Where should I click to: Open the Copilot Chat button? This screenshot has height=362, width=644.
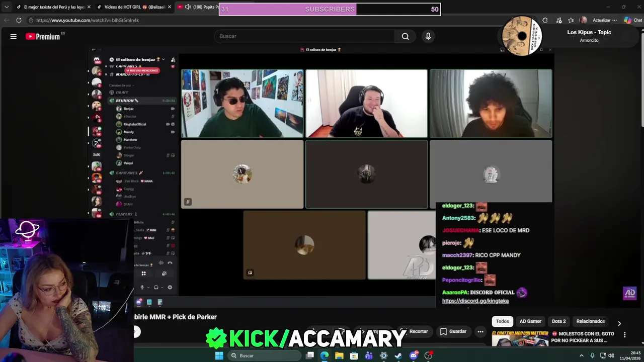click(x=633, y=20)
